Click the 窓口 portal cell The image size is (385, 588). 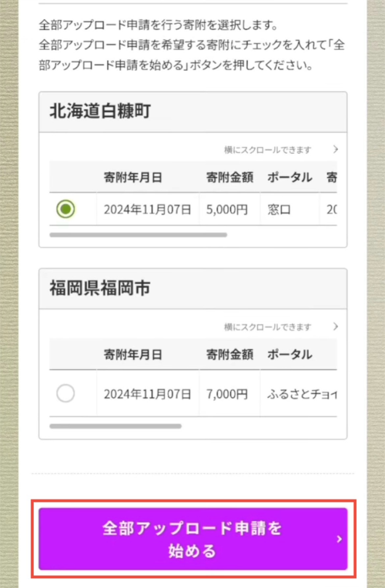tap(279, 210)
